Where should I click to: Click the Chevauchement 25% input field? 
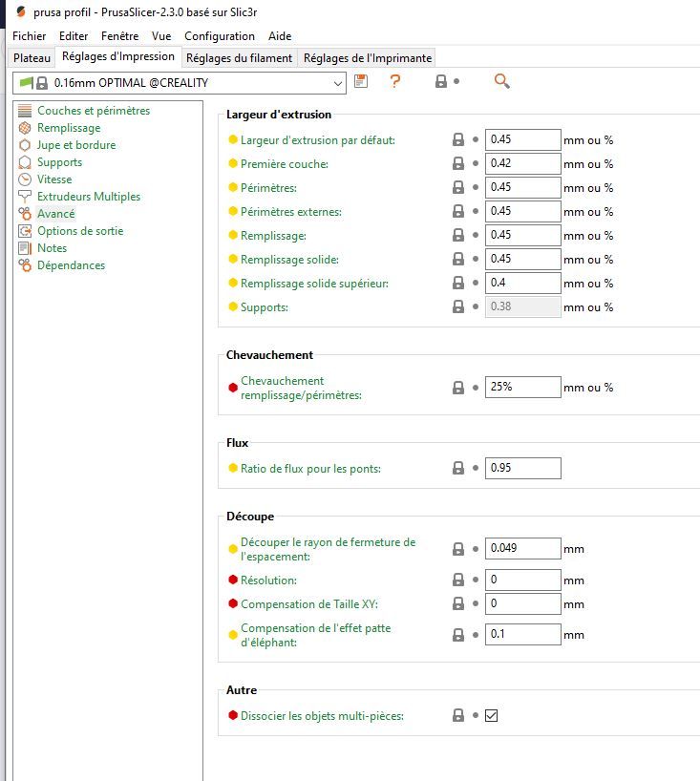[x=522, y=387]
